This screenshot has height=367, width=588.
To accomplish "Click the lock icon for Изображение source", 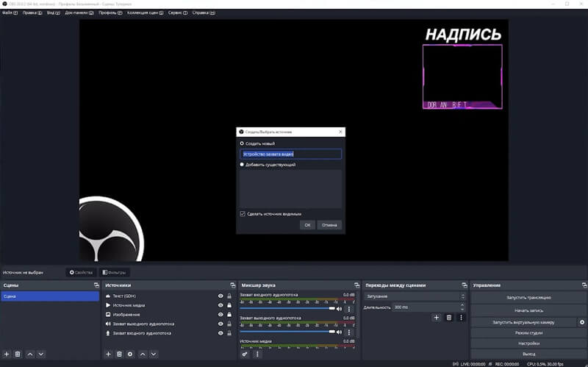I will point(229,315).
